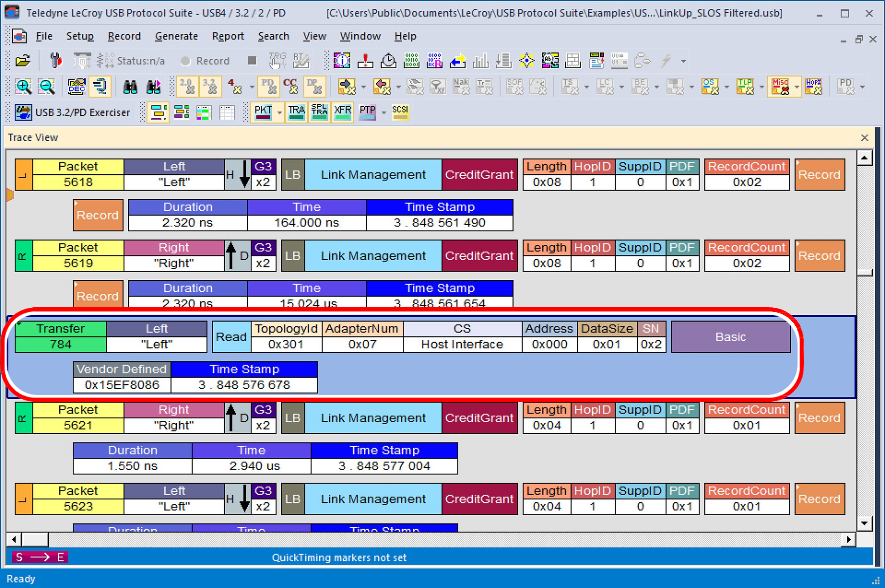The width and height of the screenshot is (885, 588).
Task: Collapse Transfer 784 row triangle
Action: pos(19,325)
